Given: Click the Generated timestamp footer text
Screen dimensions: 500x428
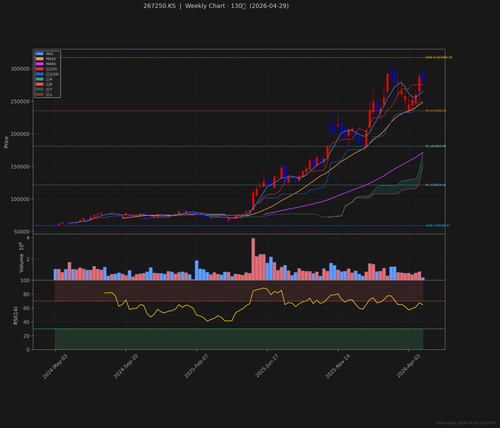Looking at the screenshot, I should [x=467, y=423].
